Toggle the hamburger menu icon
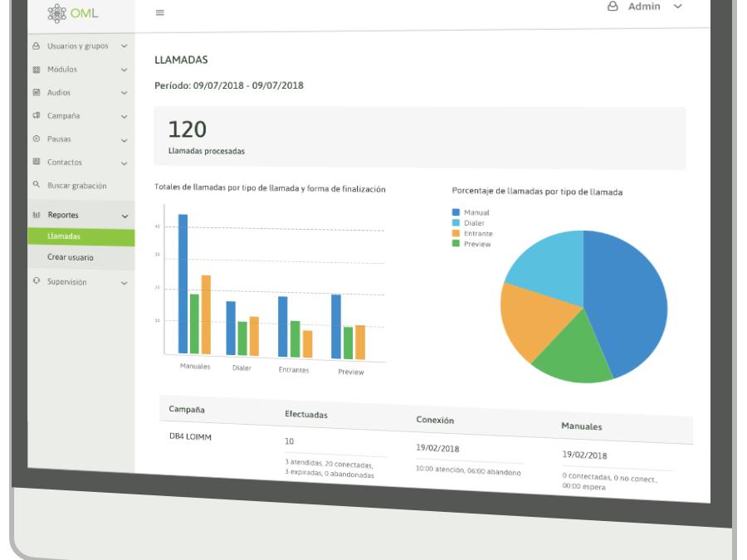Viewport: 747px width, 560px height. pyautogui.click(x=160, y=12)
